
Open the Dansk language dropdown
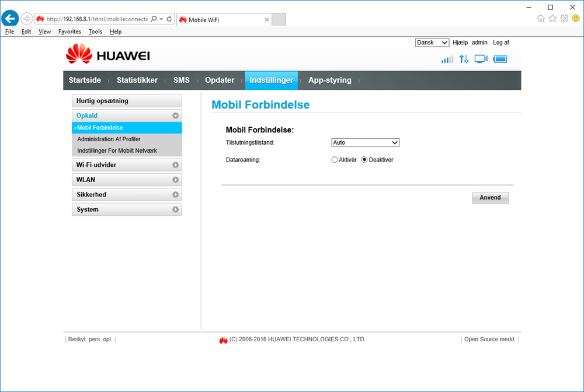point(432,43)
